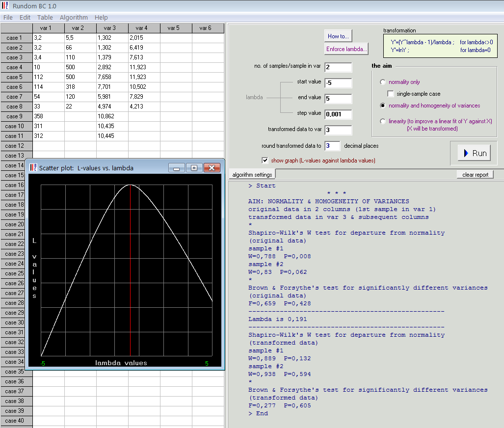Click the How to... button
Viewport: 504px width, 428px height.
pos(338,36)
